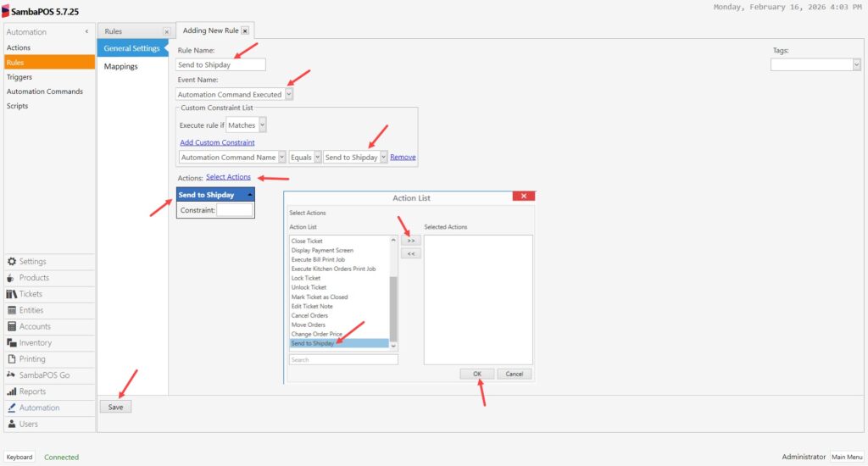
Task: Click the Select Actions link
Action: pyautogui.click(x=228, y=177)
